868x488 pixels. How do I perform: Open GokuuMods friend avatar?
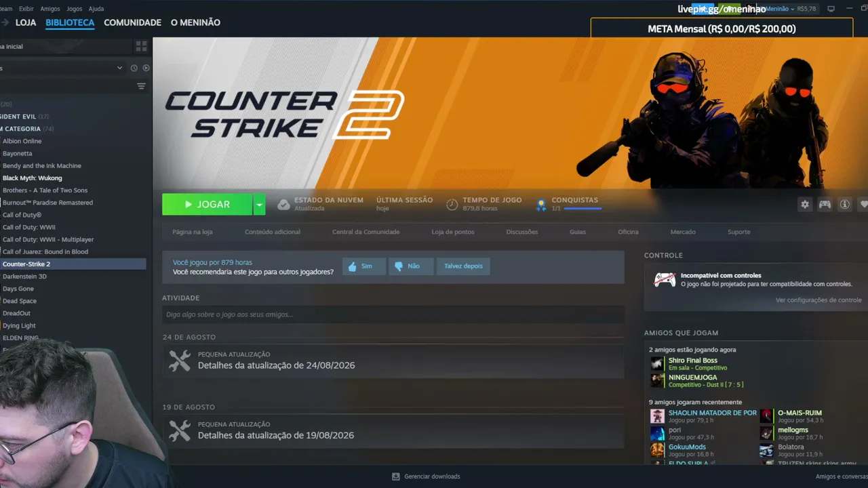pyautogui.click(x=657, y=450)
